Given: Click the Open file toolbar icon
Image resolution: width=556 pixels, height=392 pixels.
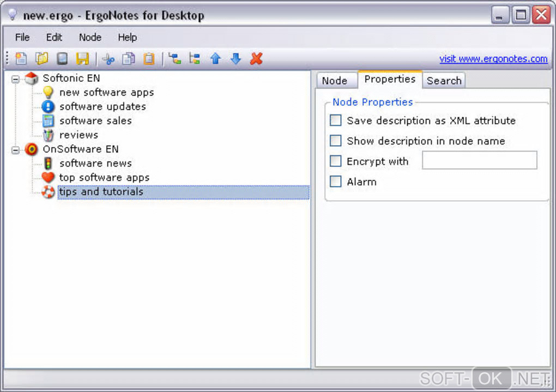Looking at the screenshot, I should point(41,58).
